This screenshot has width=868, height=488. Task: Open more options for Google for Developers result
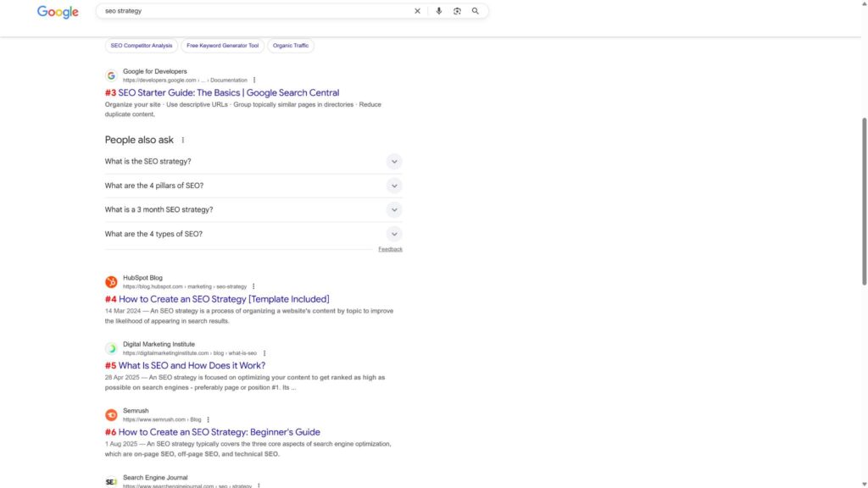click(254, 80)
